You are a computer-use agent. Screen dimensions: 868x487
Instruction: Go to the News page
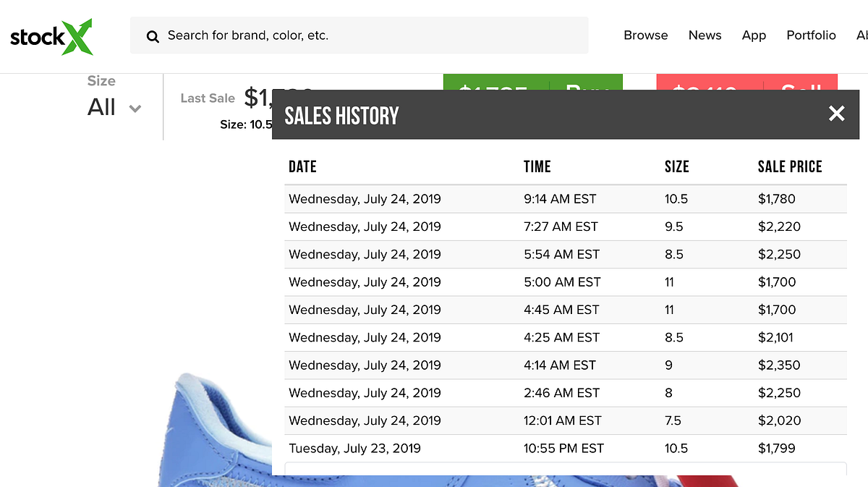pos(705,35)
